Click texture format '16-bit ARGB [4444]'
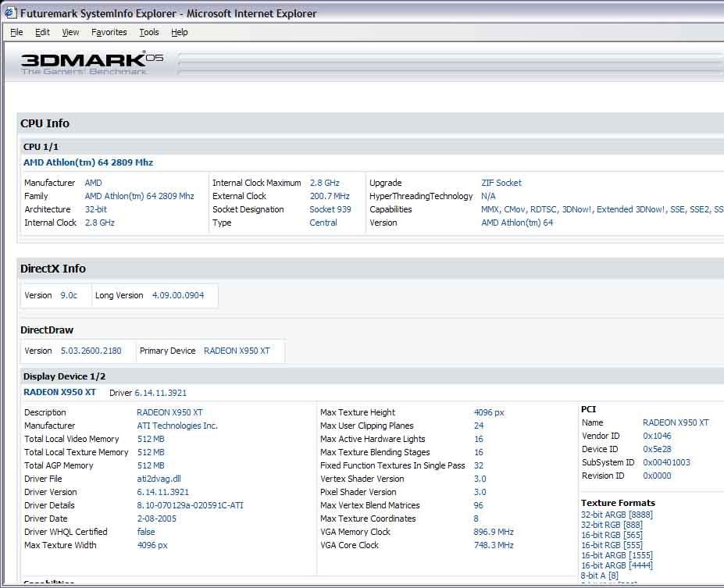The image size is (724, 588). pyautogui.click(x=617, y=565)
